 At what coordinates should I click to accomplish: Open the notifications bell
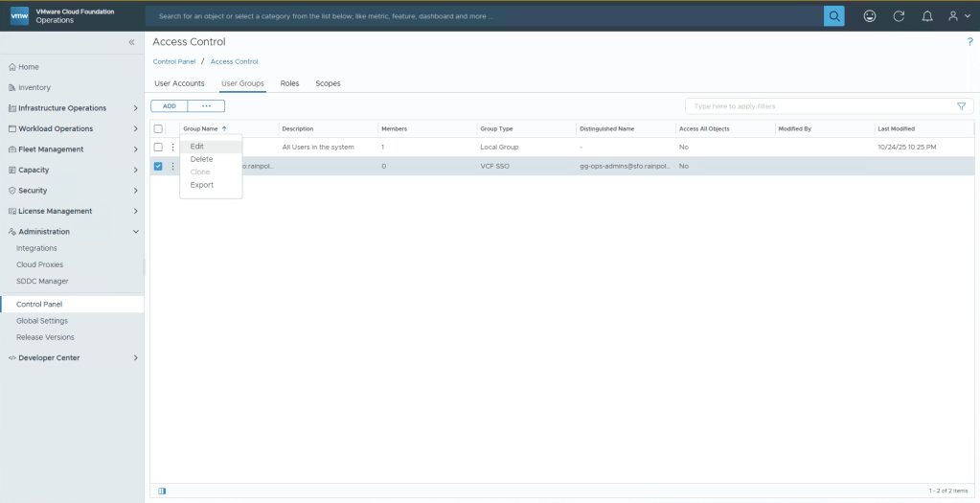[x=925, y=16]
